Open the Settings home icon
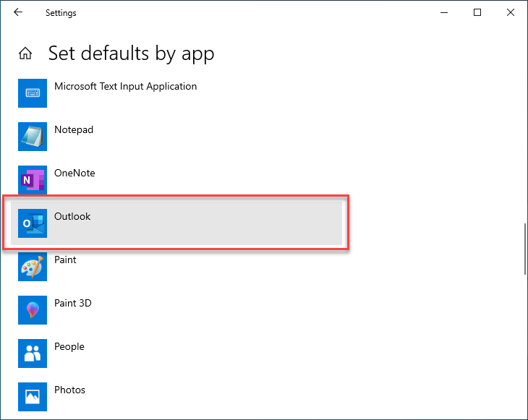The width and height of the screenshot is (528, 420). (25, 53)
